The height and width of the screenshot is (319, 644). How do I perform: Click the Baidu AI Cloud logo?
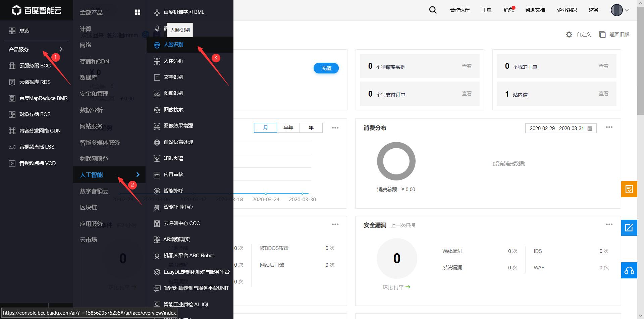pyautogui.click(x=36, y=10)
